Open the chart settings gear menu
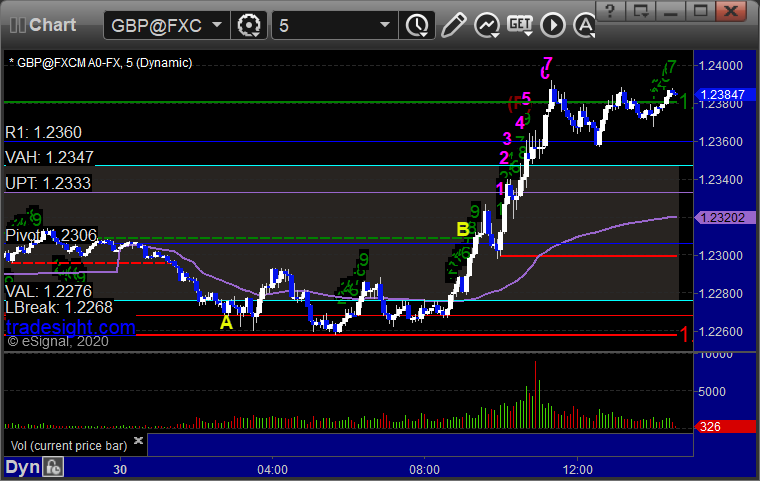The height and width of the screenshot is (481, 760). [249, 25]
